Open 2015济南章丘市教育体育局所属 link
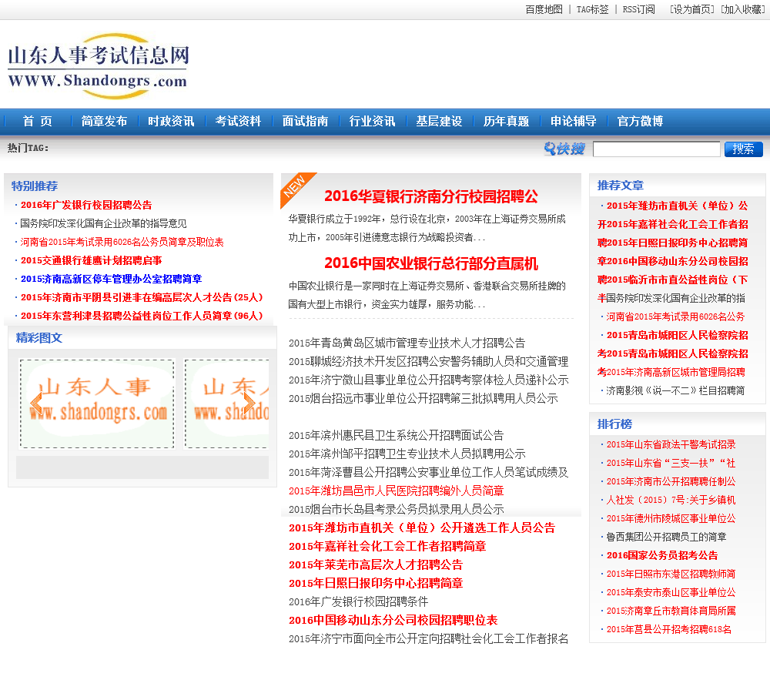 671,611
